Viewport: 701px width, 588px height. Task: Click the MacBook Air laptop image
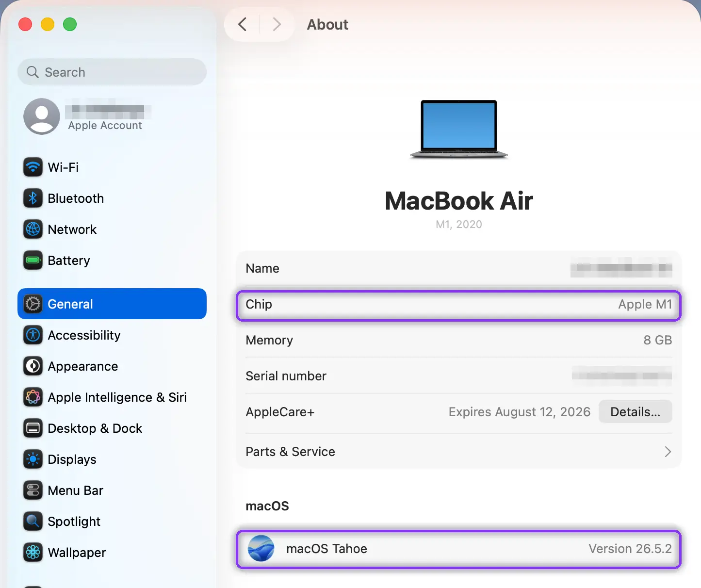click(x=459, y=130)
